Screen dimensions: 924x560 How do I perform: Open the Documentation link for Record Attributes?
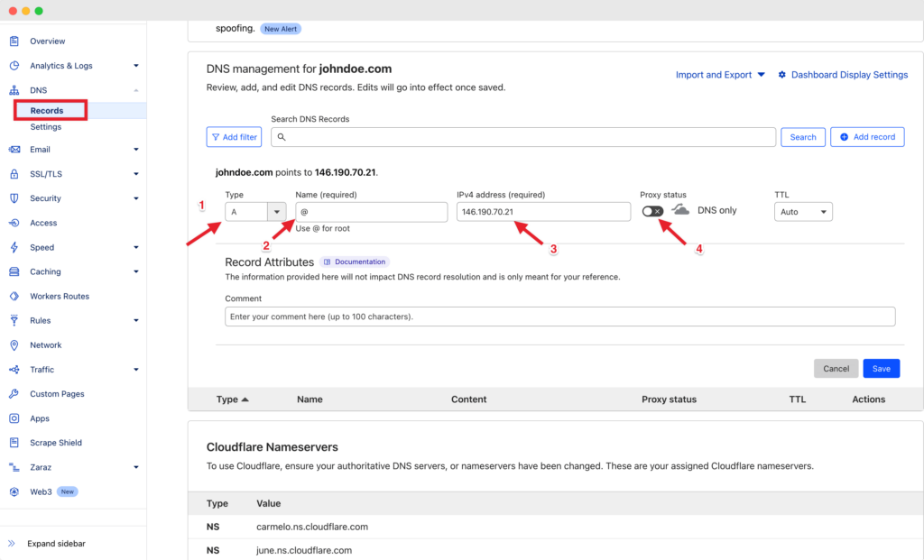(355, 261)
